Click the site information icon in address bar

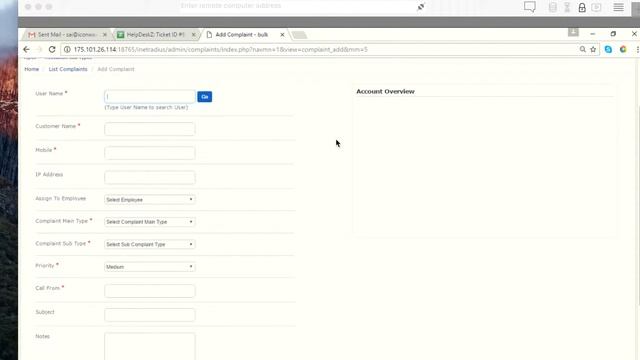67,49
